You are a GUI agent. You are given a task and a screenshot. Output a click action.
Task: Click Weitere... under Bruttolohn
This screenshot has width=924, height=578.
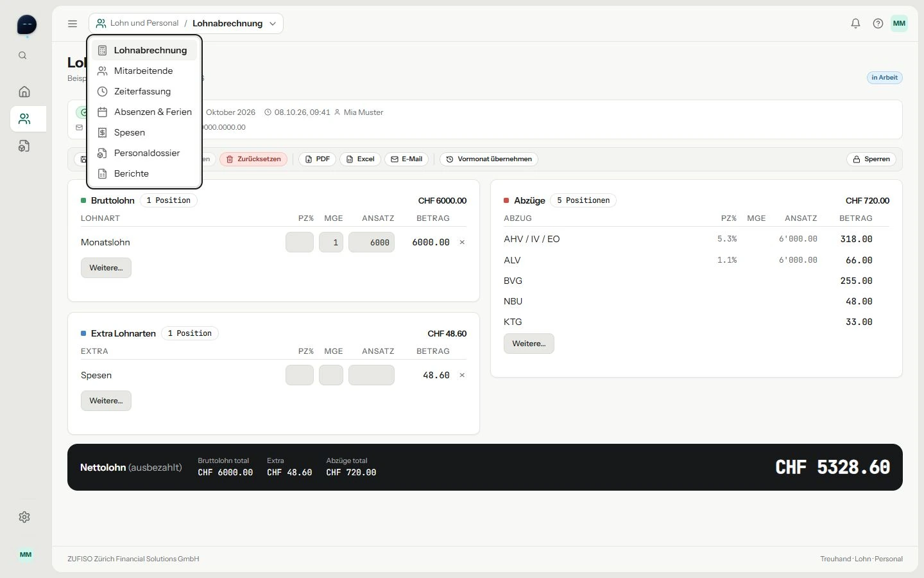(x=106, y=268)
